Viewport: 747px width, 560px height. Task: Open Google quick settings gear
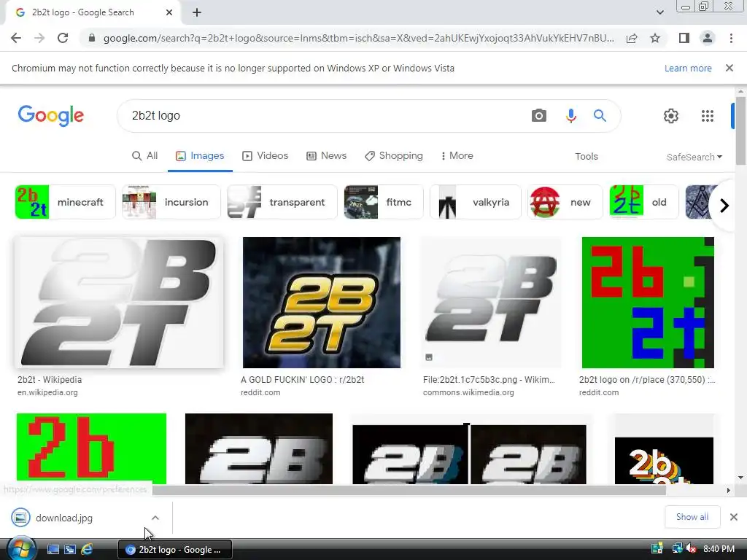click(671, 116)
